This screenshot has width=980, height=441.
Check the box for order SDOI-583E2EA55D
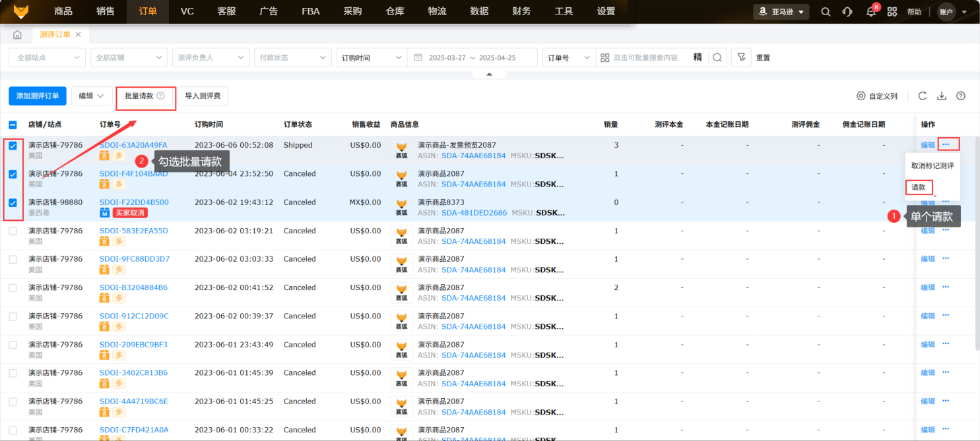13,231
